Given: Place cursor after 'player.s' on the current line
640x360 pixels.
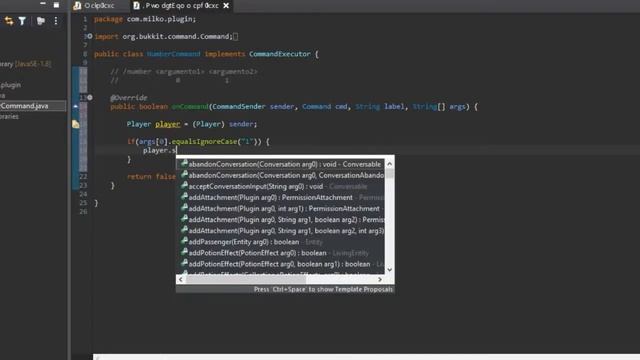Looking at the screenshot, I should [x=176, y=150].
